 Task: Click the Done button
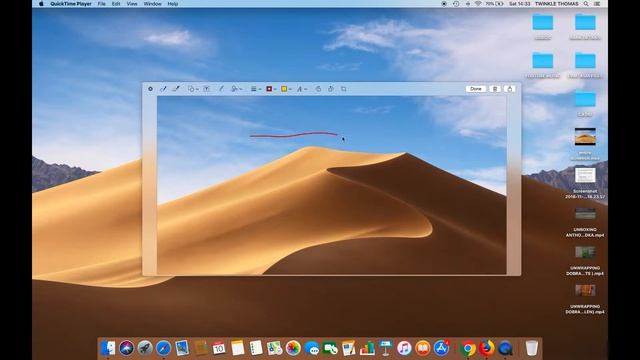point(476,89)
